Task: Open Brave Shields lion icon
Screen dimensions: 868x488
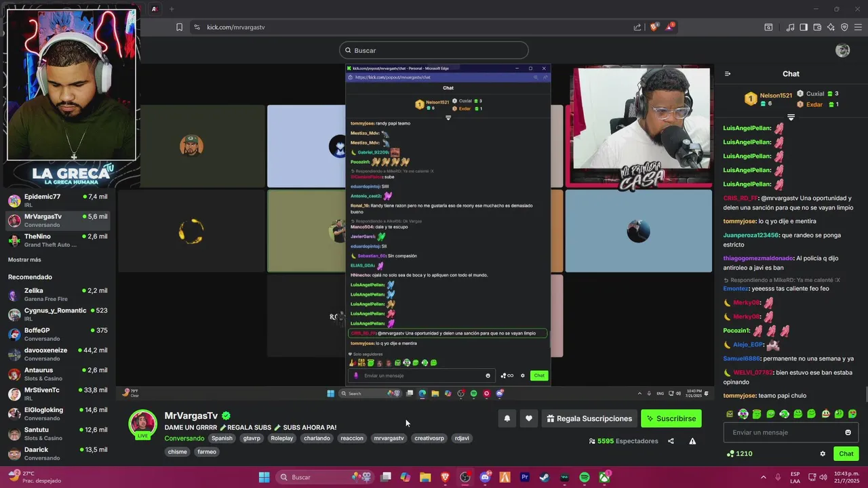Action: tap(654, 27)
